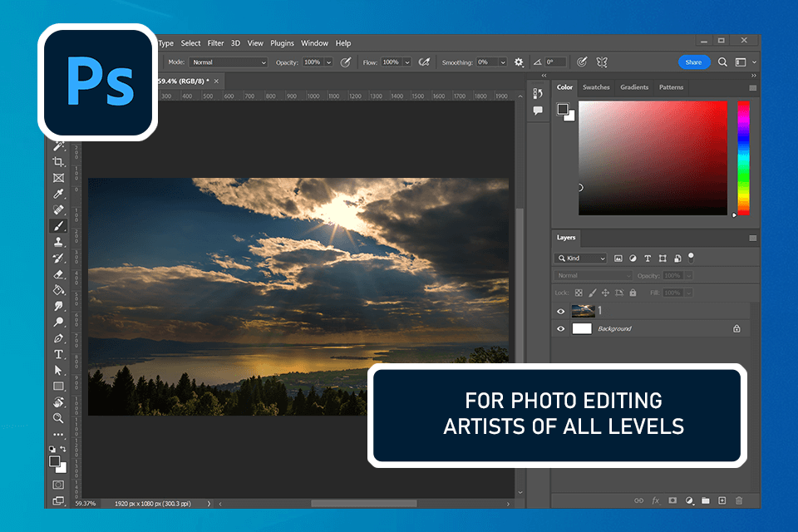Open the Select menu
The height and width of the screenshot is (532, 798).
click(x=190, y=43)
